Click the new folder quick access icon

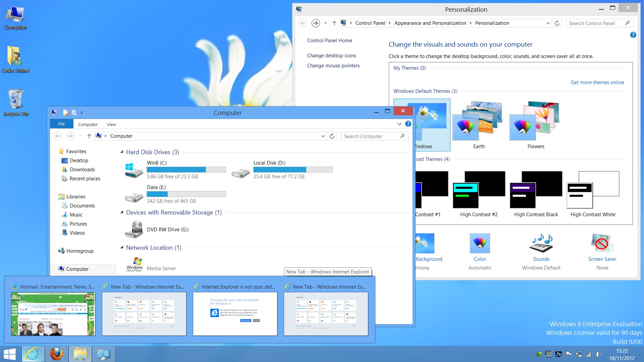[74, 113]
